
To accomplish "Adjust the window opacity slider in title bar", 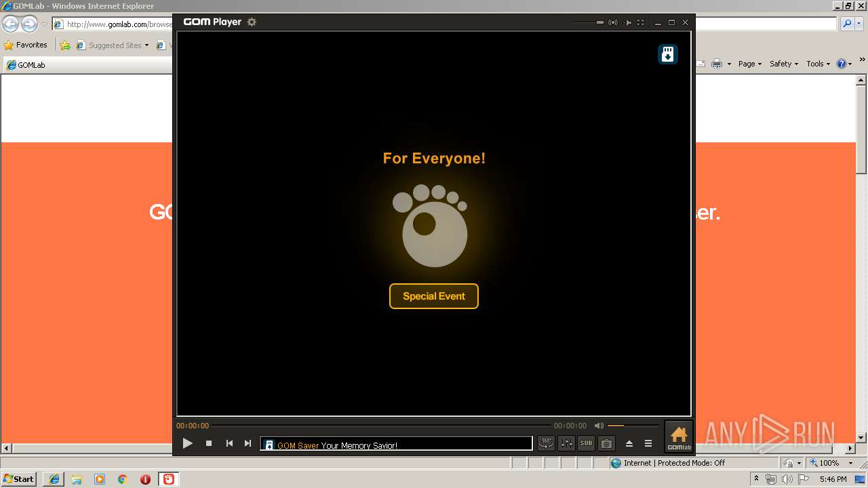I will click(588, 22).
